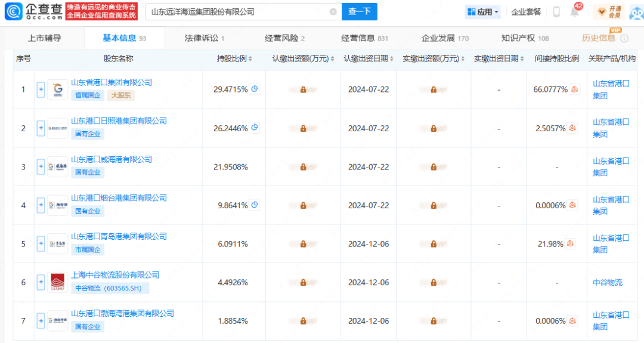644x343 pixels.
Task: Open 山东省港口集团 related link in row 1
Action: pyautogui.click(x=611, y=89)
